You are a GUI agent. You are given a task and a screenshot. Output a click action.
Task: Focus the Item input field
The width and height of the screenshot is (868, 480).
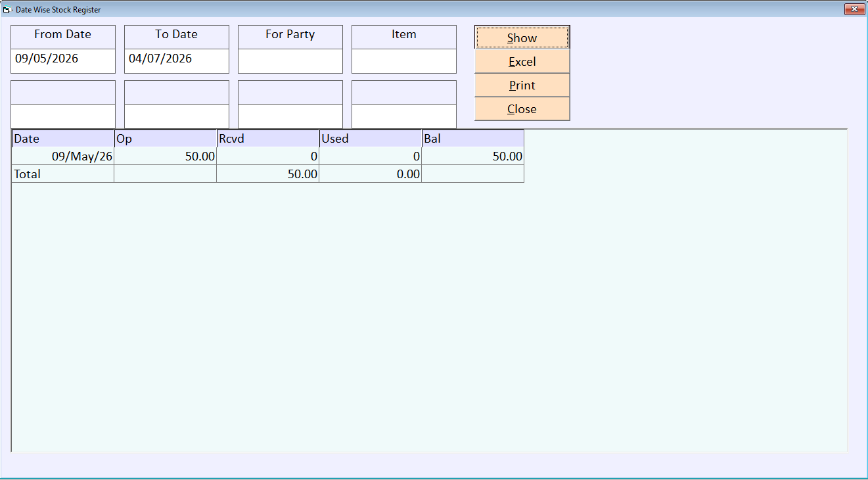pos(404,61)
